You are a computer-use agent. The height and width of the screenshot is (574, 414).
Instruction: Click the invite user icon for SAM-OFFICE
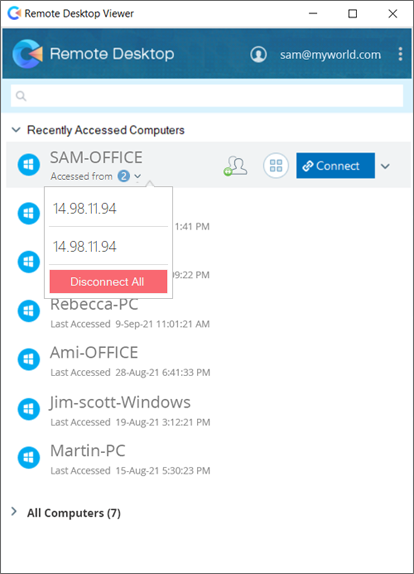point(235,166)
